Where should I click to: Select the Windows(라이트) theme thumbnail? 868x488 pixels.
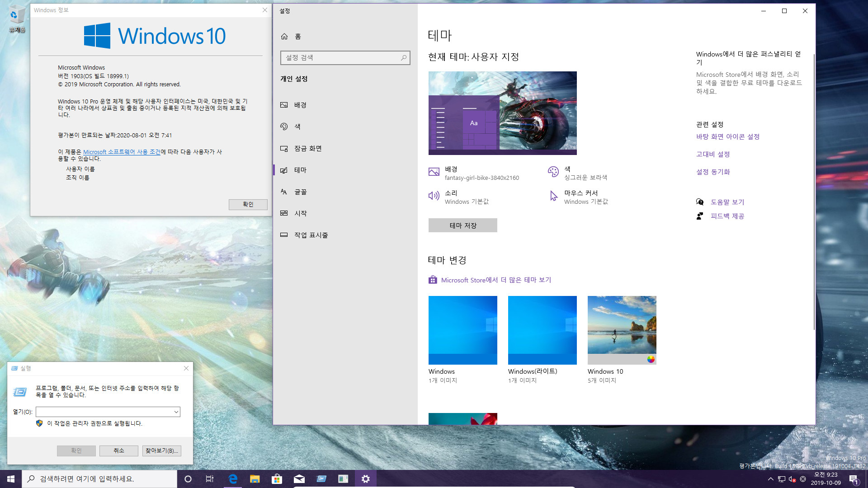coord(542,330)
